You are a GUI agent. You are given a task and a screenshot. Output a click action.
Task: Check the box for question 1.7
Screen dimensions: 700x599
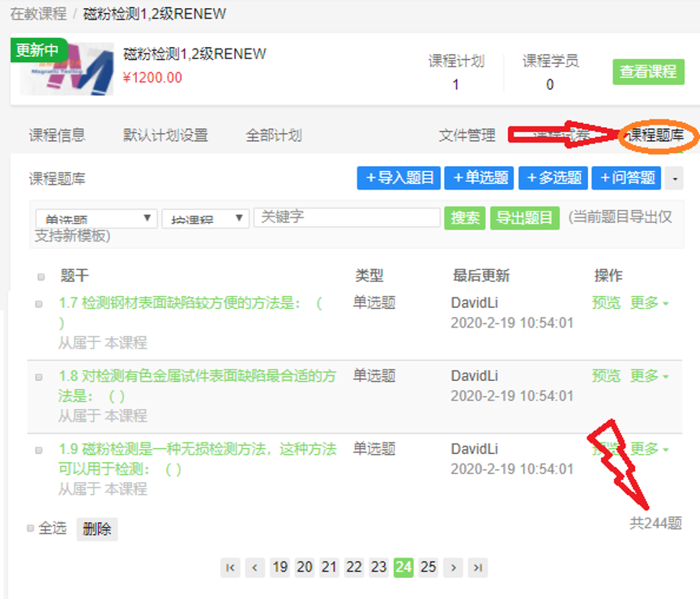[x=38, y=304]
